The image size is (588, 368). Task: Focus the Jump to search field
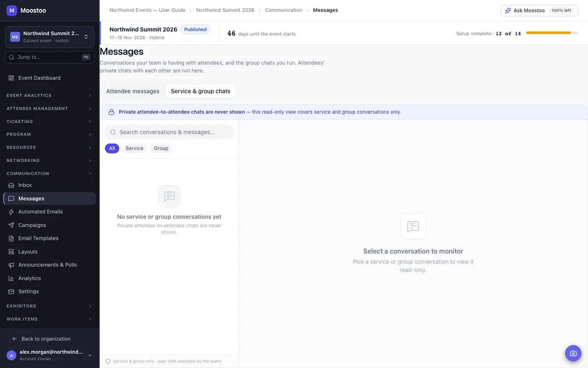(x=49, y=57)
